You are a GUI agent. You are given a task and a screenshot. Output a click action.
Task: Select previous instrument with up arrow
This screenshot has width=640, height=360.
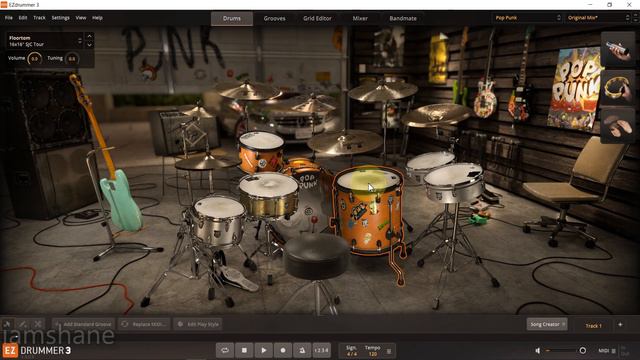[89, 37]
